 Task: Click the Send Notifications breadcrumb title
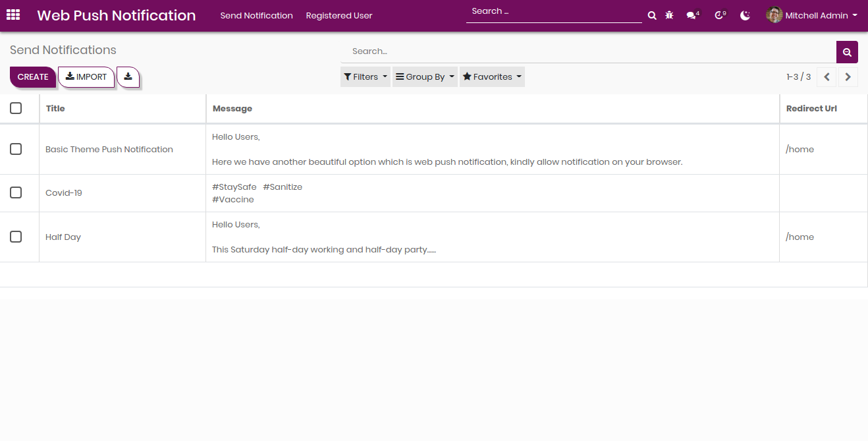coord(63,50)
